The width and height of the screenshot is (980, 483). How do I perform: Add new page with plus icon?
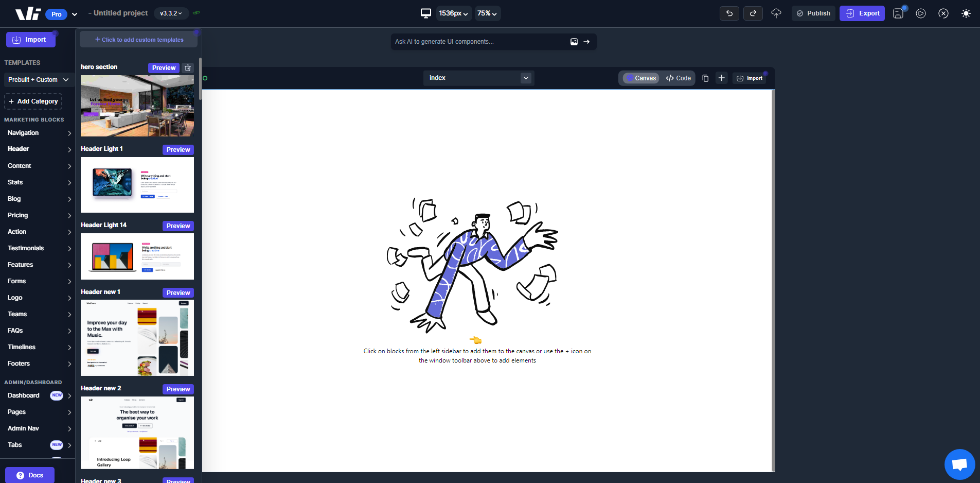point(722,78)
